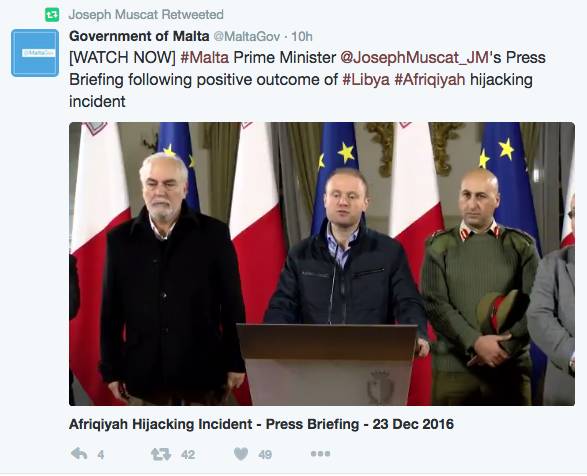
Task: Like the tweet with heart icon
Action: (x=241, y=454)
